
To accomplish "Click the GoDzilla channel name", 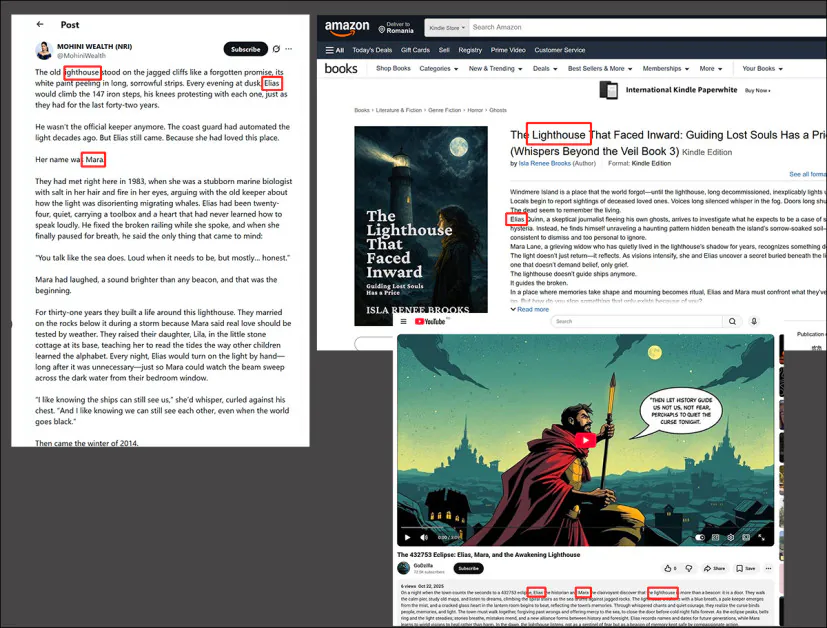I will click(423, 565).
